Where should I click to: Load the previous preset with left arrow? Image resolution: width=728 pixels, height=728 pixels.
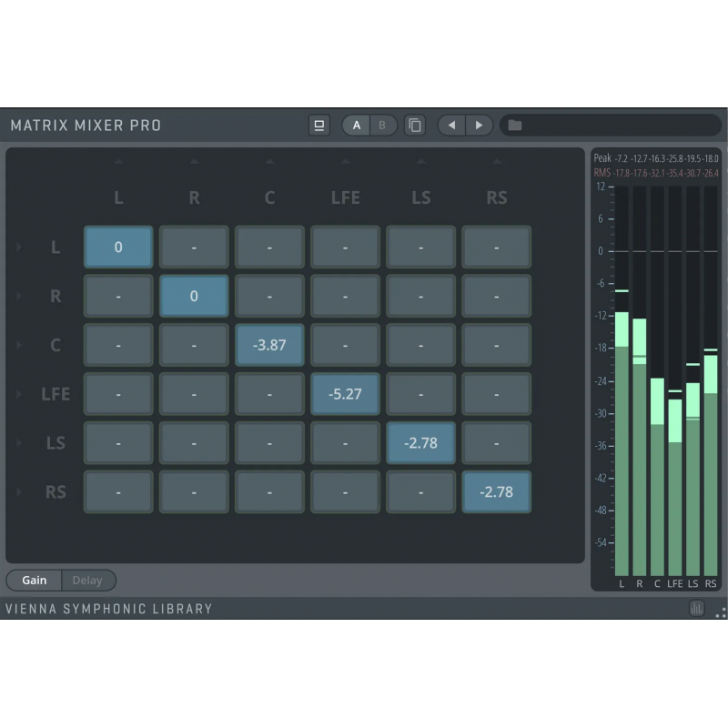pyautogui.click(x=451, y=126)
